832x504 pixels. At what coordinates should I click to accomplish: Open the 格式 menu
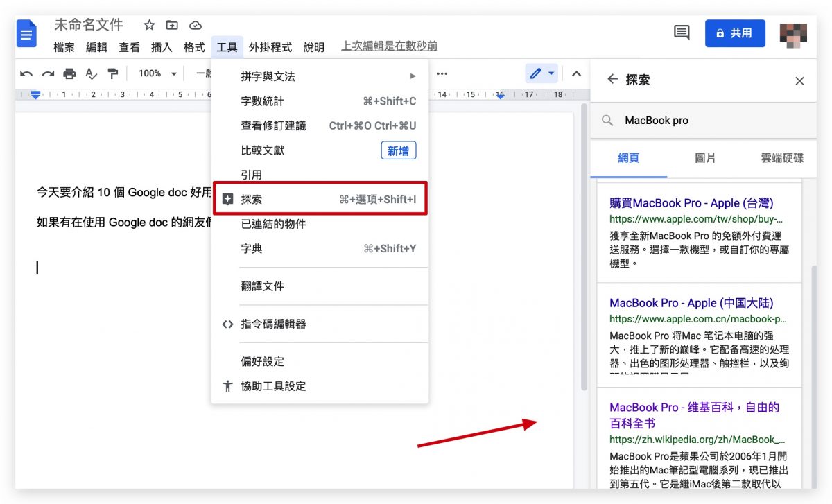(194, 47)
